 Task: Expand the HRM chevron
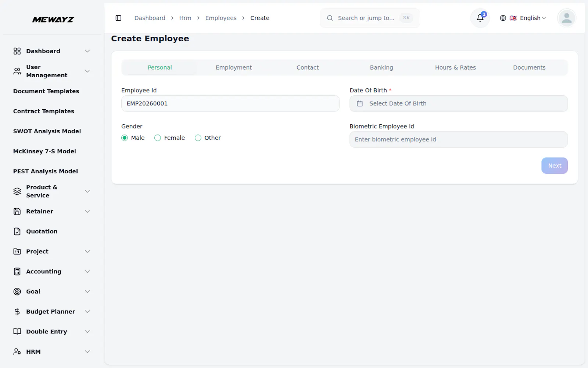point(87,351)
